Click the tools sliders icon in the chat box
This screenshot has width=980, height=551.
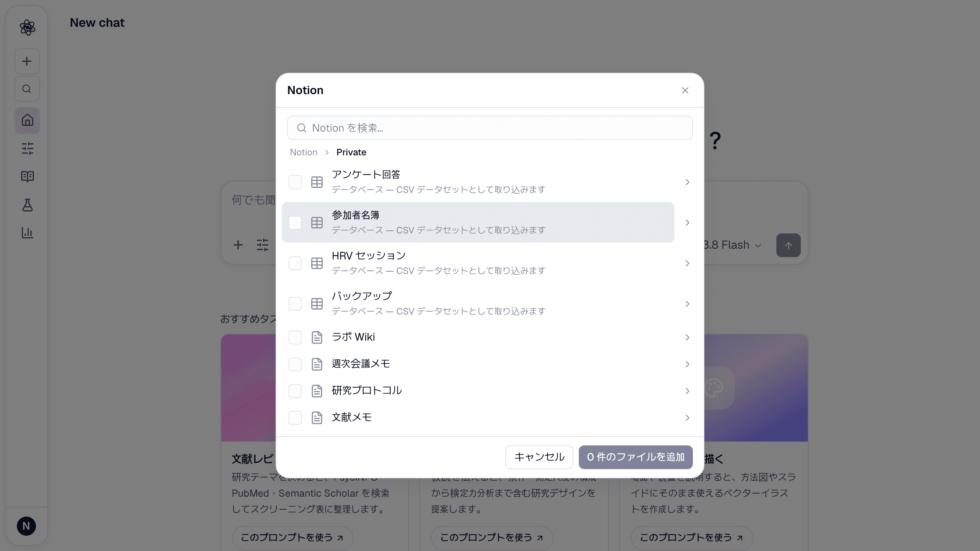[x=263, y=245]
